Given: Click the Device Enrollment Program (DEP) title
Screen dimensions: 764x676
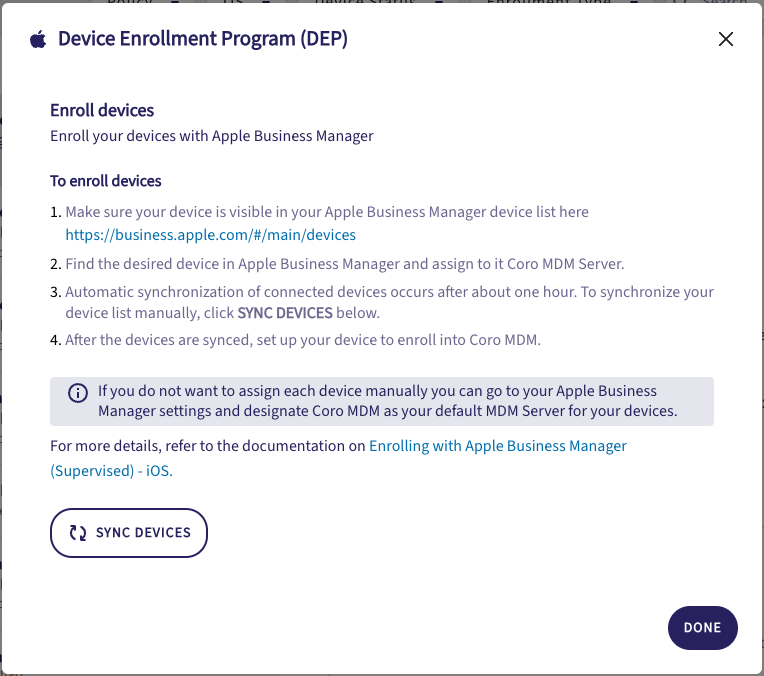Looking at the screenshot, I should coord(203,39).
